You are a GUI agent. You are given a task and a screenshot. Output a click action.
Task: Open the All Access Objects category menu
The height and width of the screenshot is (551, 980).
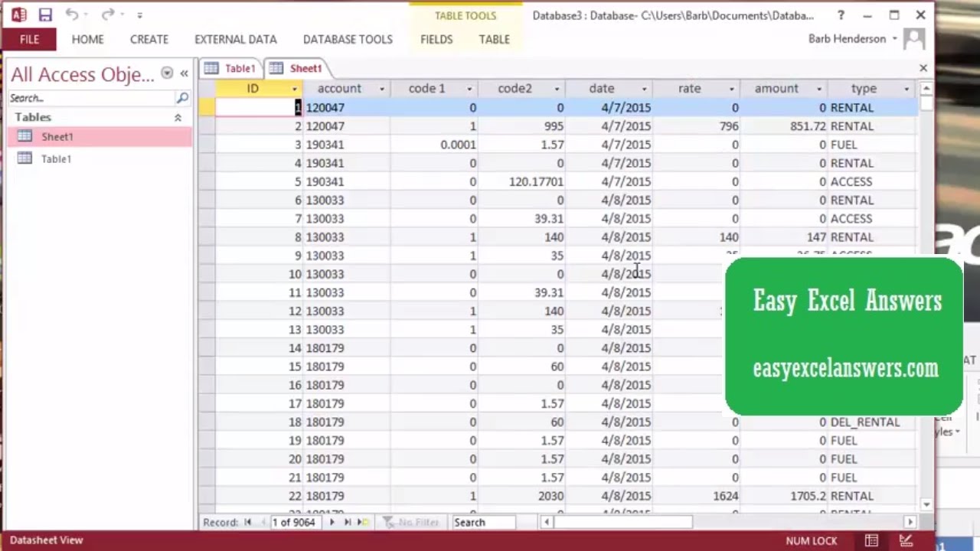[x=167, y=73]
